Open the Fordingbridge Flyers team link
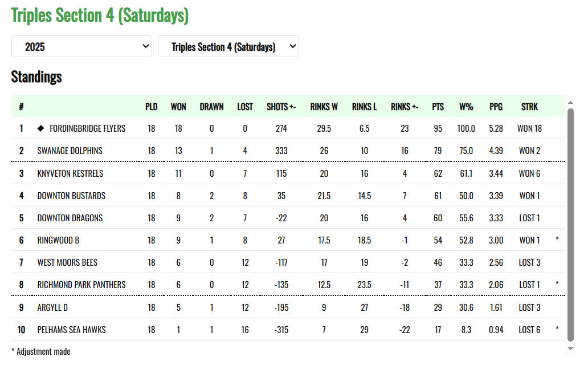The width and height of the screenshot is (588, 365). click(87, 128)
